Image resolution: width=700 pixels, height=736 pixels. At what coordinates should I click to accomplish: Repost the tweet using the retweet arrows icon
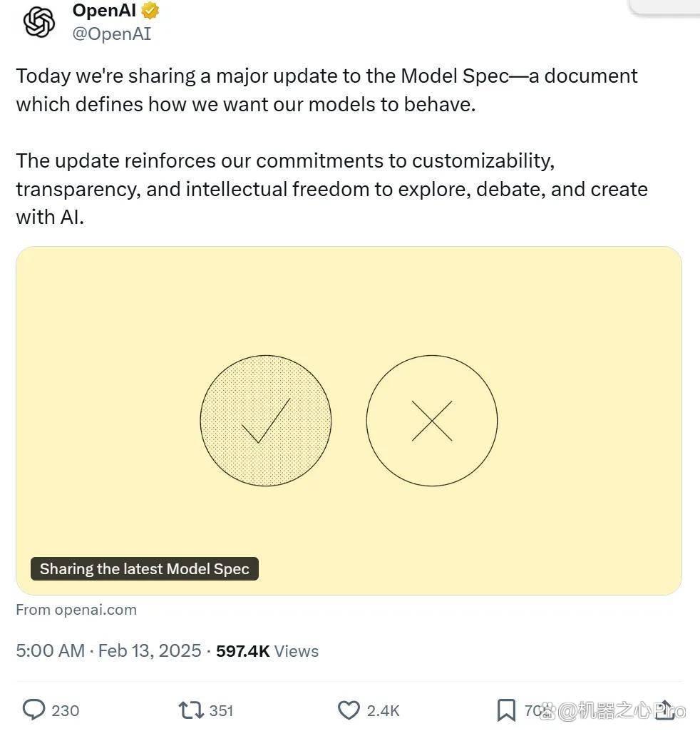click(190, 710)
